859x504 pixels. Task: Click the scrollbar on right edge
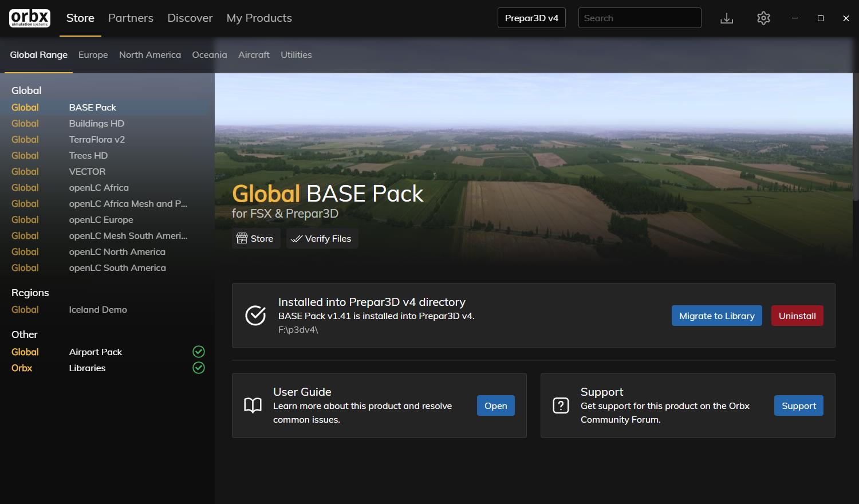click(856, 137)
